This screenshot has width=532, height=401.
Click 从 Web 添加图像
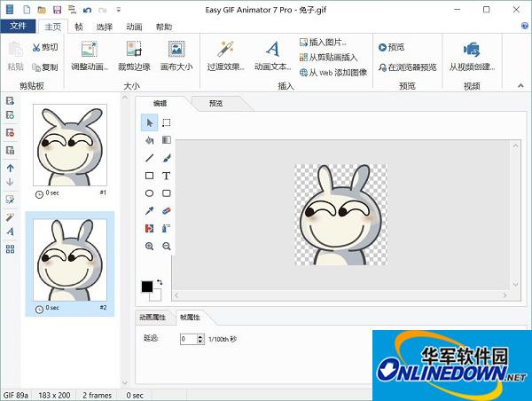tap(333, 73)
